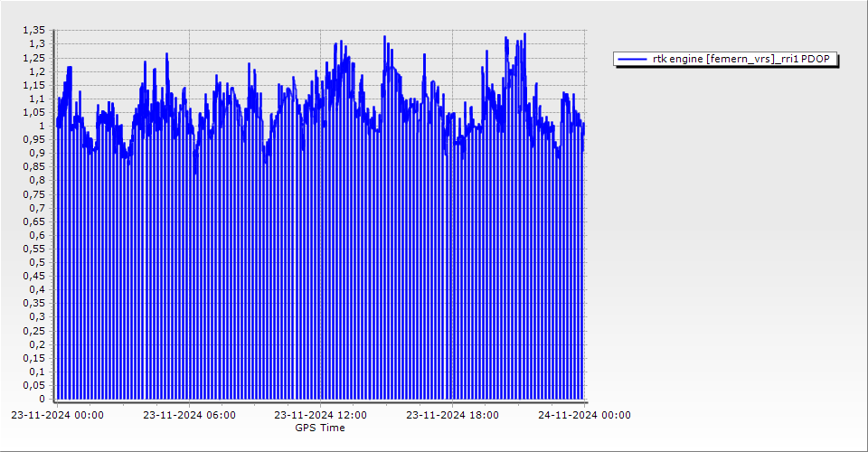The image size is (868, 452).
Task: Click the 0 label at Y axis bottom
Action: tap(42, 399)
